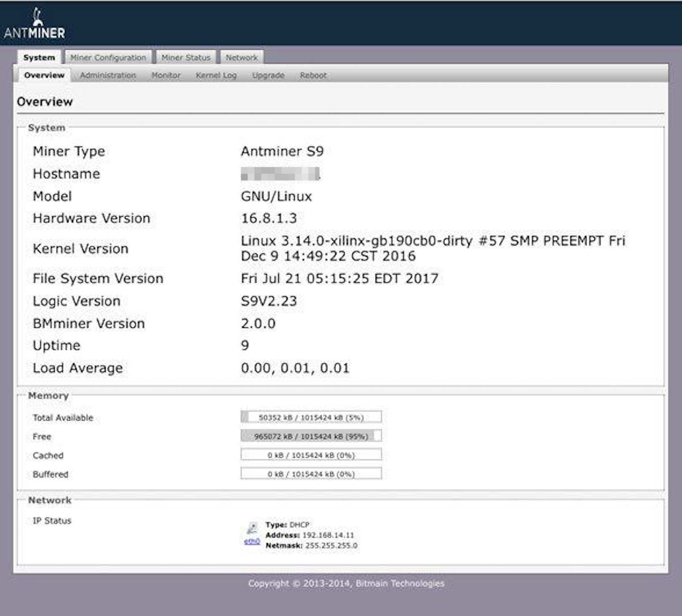Click the Total Available memory bar
This screenshot has width=682, height=616.
311,417
